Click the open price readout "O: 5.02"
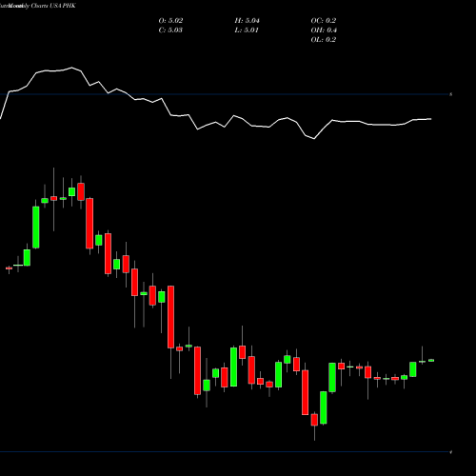This screenshot has height=476, width=476. 170,21
